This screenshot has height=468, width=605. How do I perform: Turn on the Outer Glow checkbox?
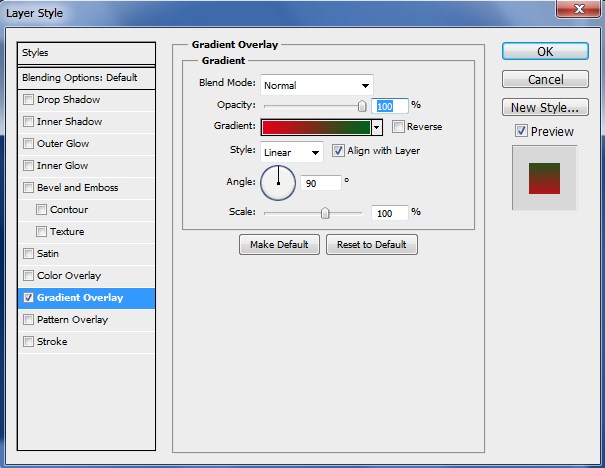(x=28, y=144)
